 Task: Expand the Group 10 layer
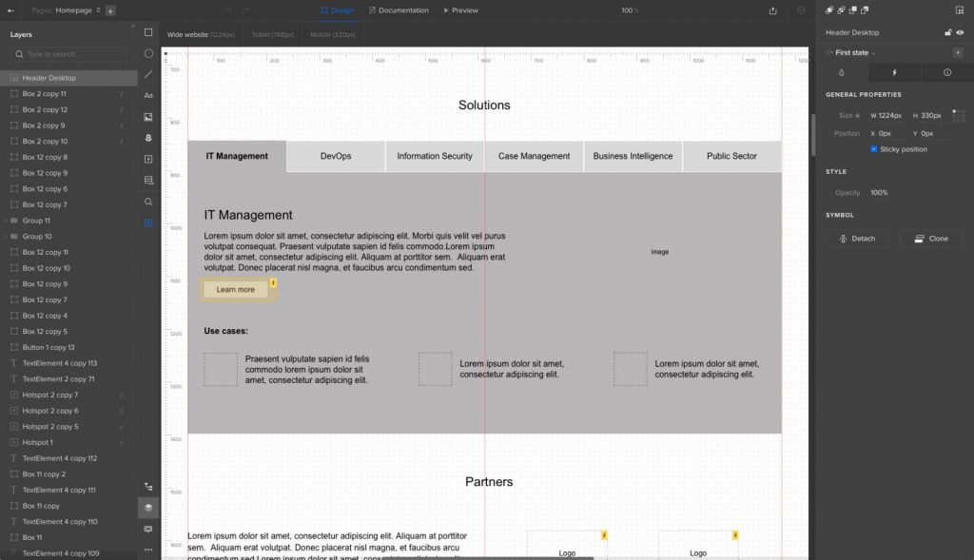(7, 237)
